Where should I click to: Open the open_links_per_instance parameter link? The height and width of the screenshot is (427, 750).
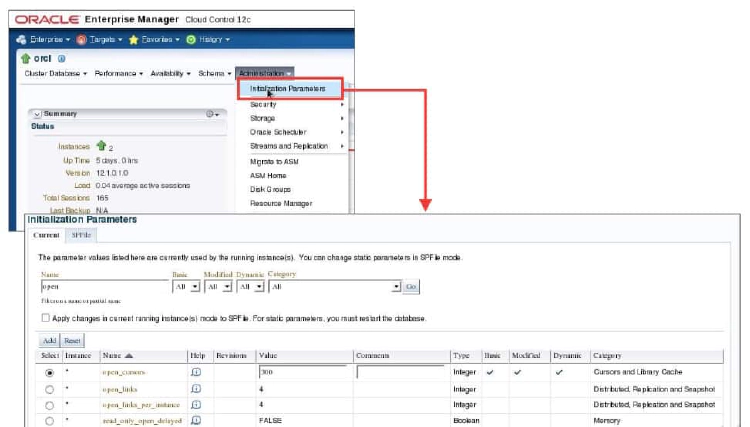pyautogui.click(x=141, y=405)
